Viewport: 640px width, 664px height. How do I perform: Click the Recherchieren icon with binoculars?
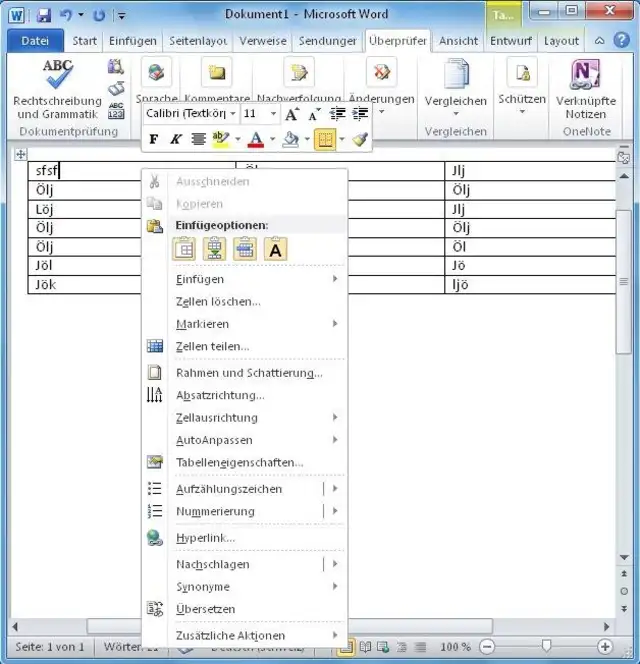[115, 66]
